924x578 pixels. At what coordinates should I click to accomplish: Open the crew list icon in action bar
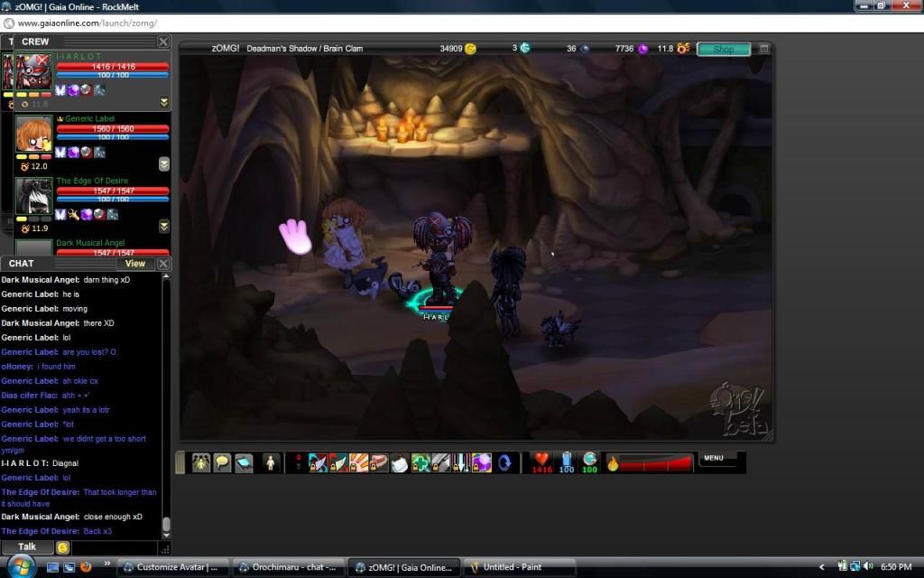coord(201,463)
